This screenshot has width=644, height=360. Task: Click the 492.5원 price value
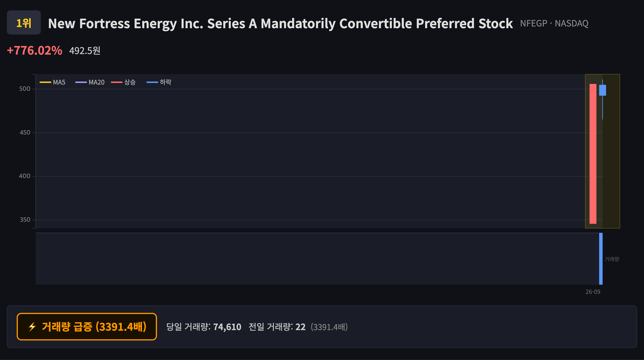[85, 51]
